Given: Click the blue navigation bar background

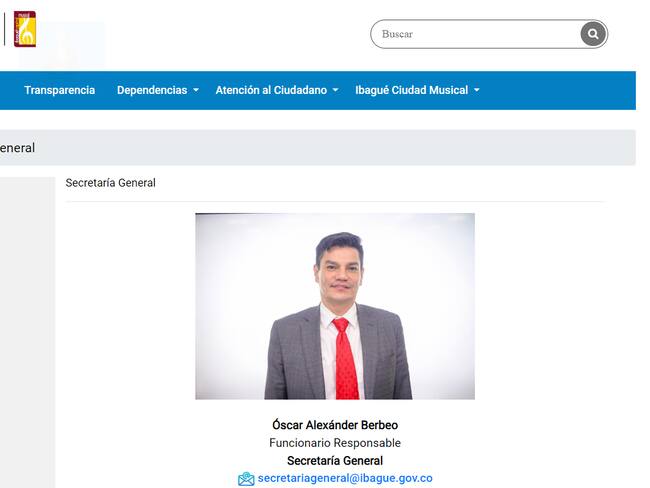Looking at the screenshot, I should (555, 90).
